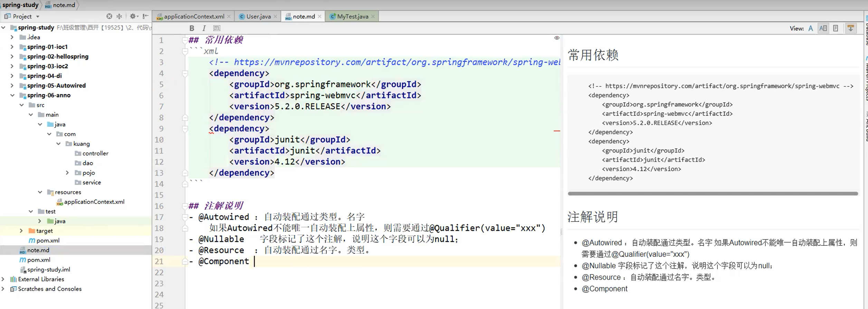This screenshot has height=309, width=868.
Task: Click the eye inspection icon in editor
Action: [x=557, y=38]
